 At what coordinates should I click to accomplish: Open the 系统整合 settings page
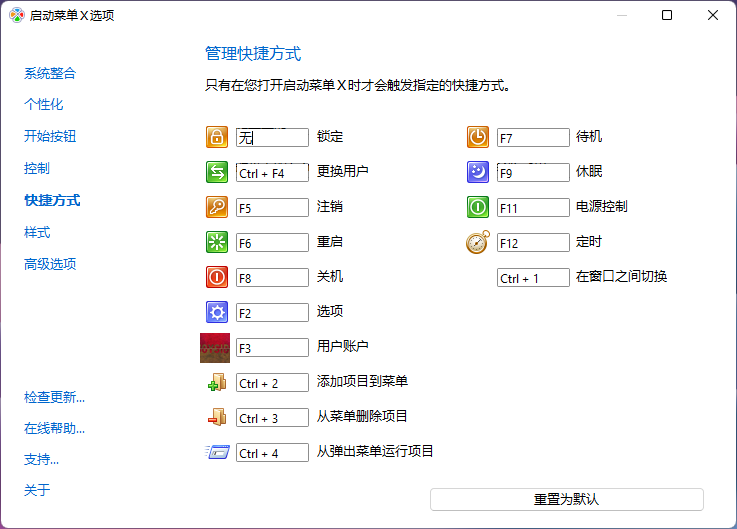pyautogui.click(x=50, y=73)
